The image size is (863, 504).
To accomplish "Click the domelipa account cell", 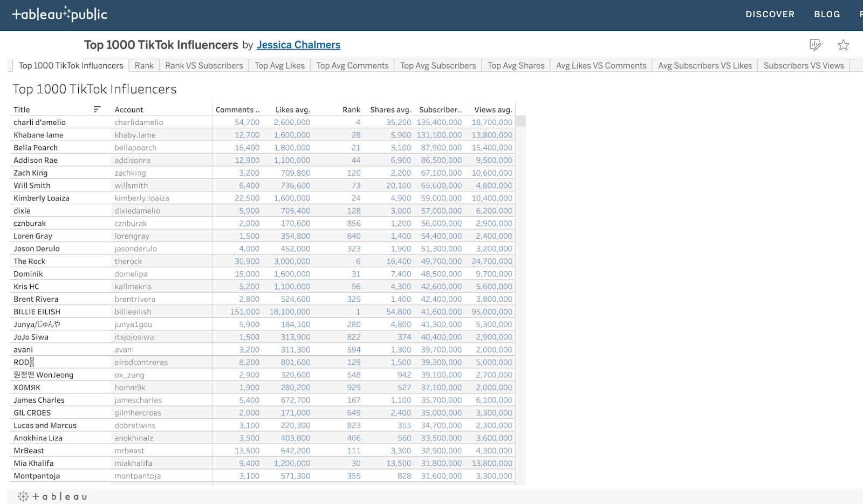I will 131,274.
